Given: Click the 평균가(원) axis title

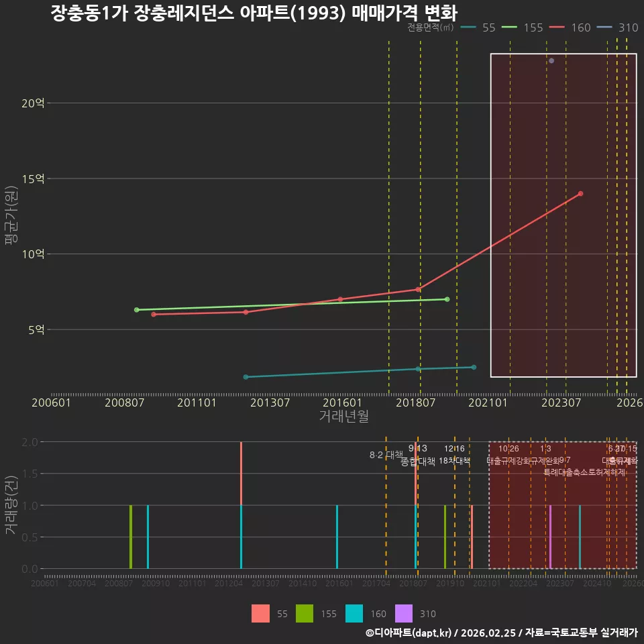Looking at the screenshot, I should 11,215.
